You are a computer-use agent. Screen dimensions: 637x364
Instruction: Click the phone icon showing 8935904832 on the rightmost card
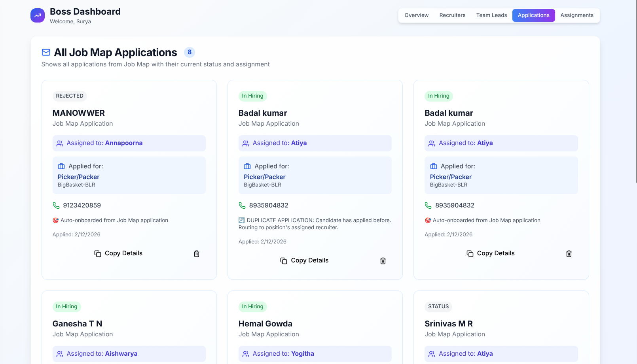[x=428, y=205]
